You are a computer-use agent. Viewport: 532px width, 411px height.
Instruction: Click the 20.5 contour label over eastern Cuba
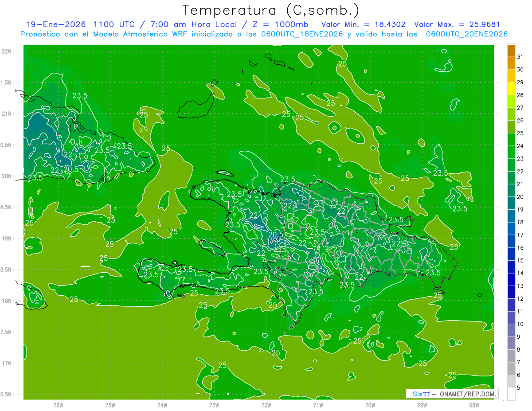point(71,169)
